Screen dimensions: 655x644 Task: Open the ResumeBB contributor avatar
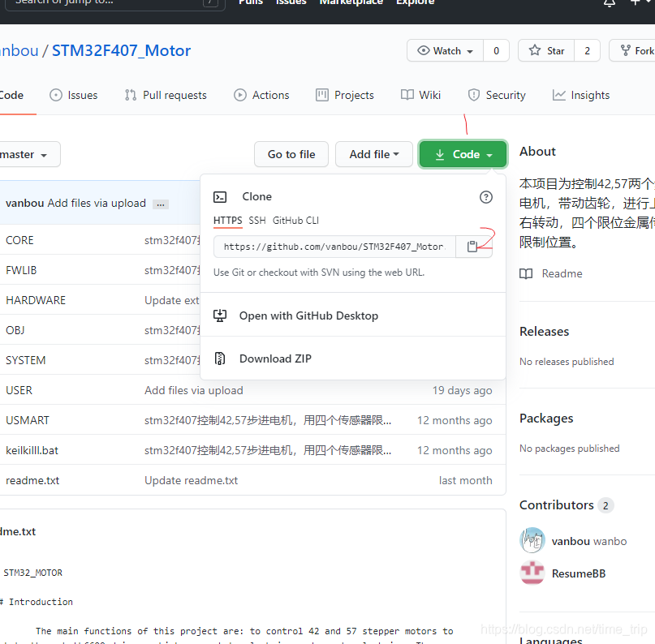(532, 573)
